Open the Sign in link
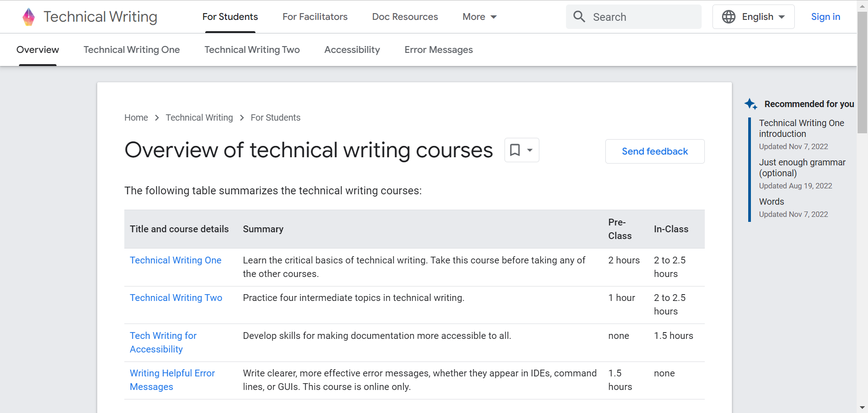The width and height of the screenshot is (868, 413). [x=825, y=17]
